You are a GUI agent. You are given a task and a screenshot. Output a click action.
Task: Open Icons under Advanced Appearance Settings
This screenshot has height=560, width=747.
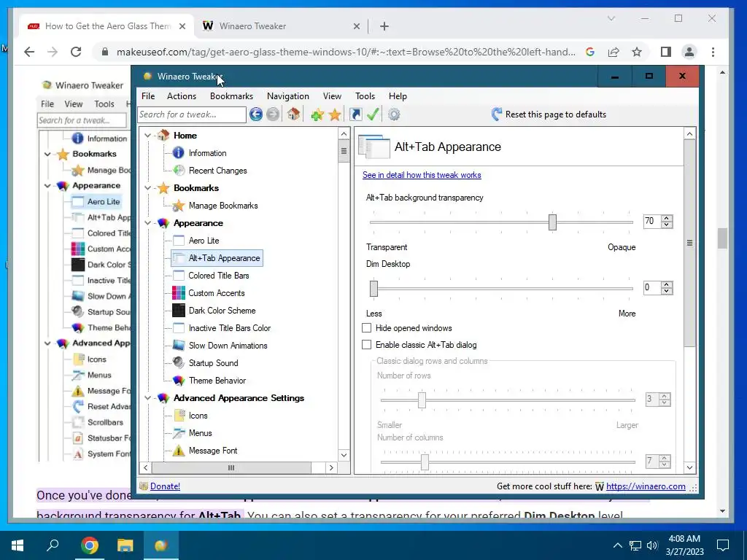click(198, 416)
